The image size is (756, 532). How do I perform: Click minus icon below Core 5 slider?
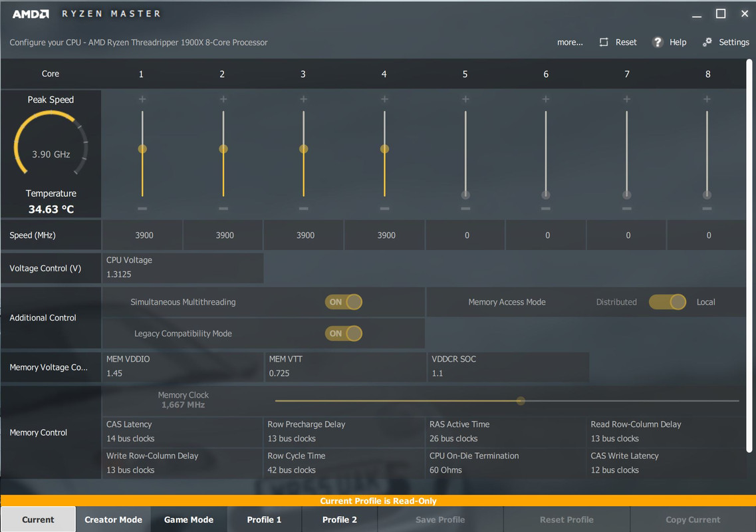(465, 208)
